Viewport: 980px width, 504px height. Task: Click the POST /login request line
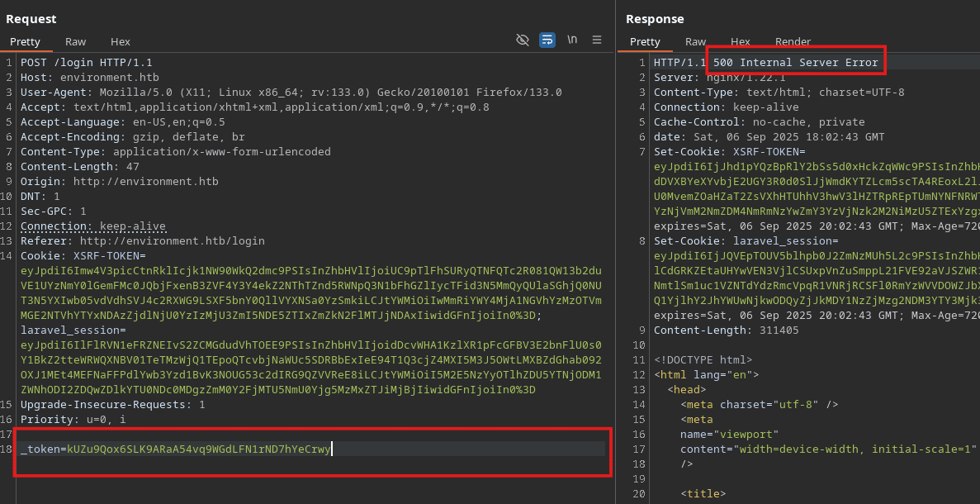(x=86, y=63)
